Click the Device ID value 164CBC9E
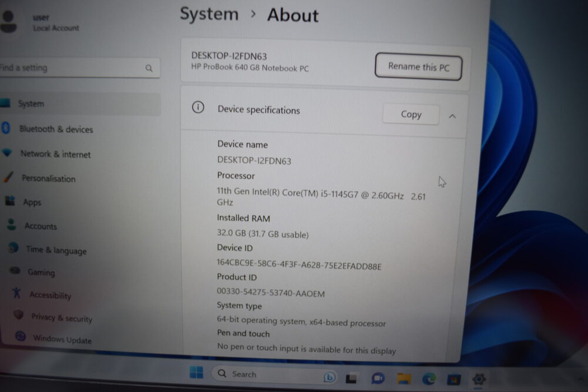Screen dimensions: 588x392 point(299,264)
